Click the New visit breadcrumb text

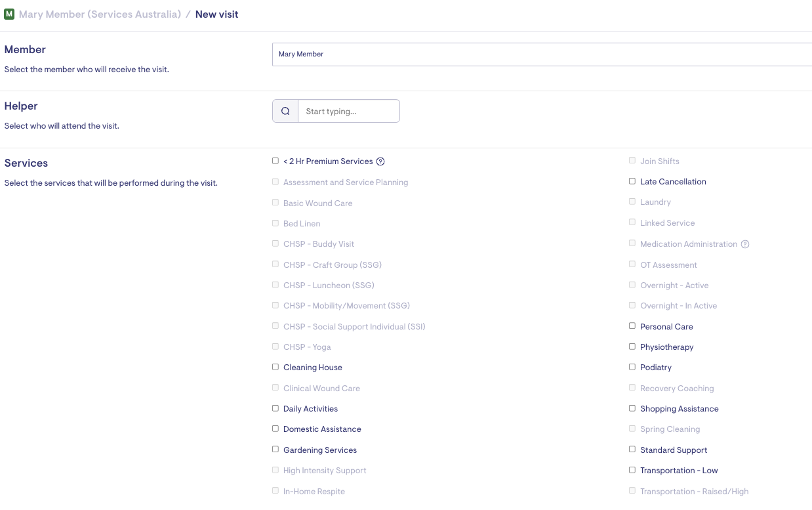click(x=216, y=14)
